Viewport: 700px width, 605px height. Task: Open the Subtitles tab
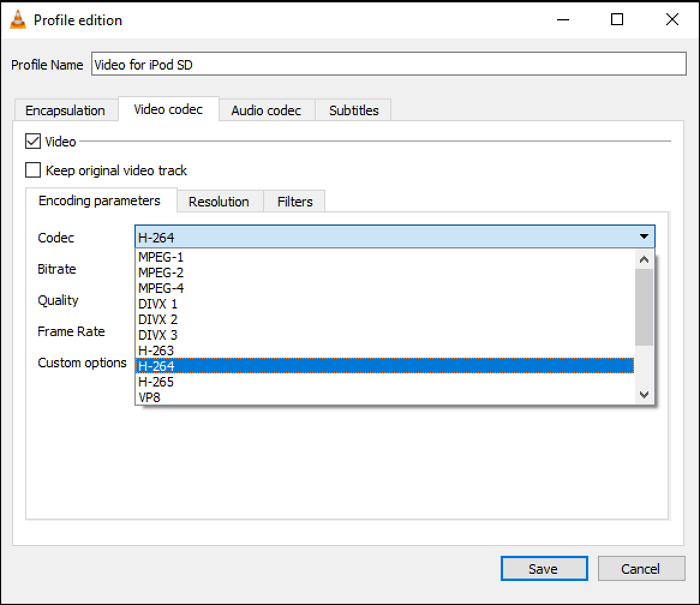tap(354, 110)
